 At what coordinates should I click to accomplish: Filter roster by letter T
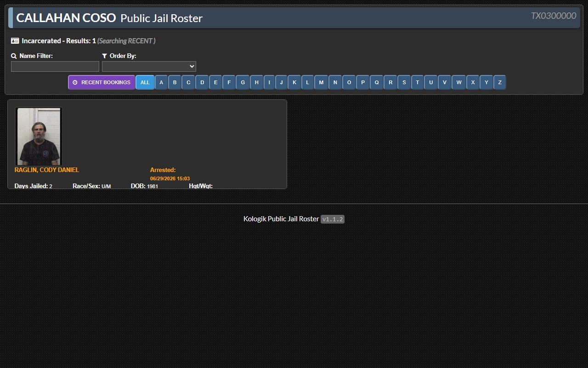(418, 82)
